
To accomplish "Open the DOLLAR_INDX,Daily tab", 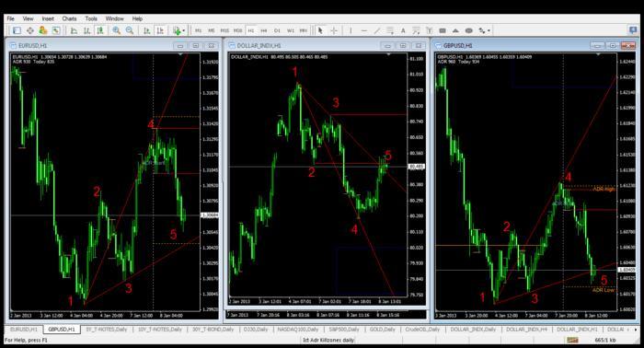I will click(x=473, y=330).
